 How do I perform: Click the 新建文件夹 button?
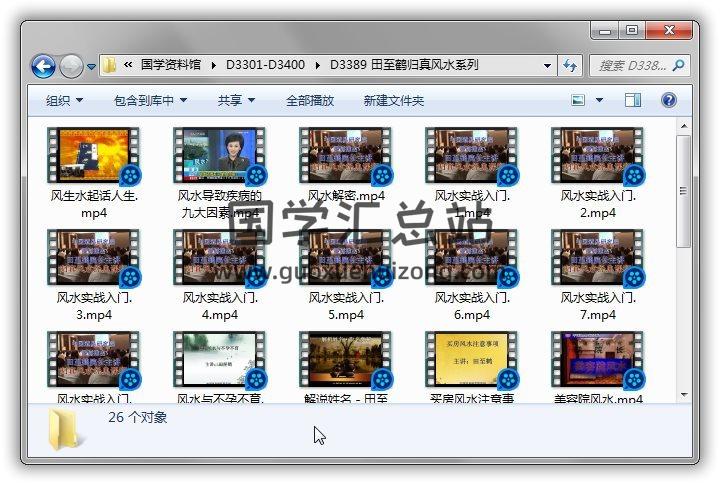point(393,100)
